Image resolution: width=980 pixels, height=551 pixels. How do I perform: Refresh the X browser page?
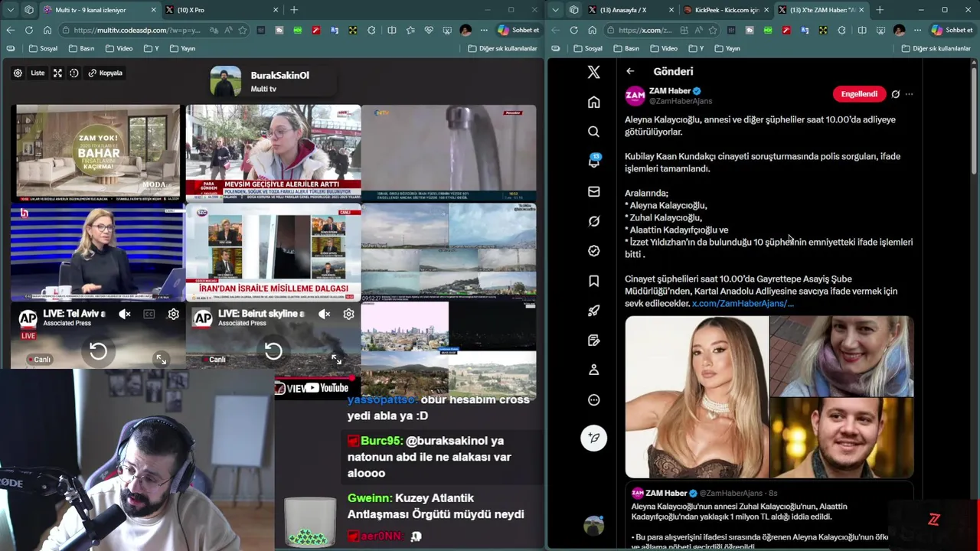(574, 30)
